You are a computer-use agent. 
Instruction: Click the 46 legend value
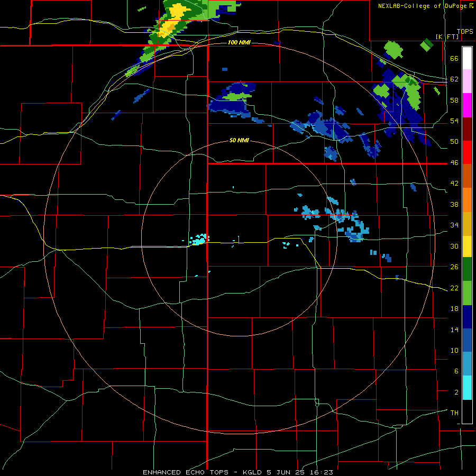(454, 163)
